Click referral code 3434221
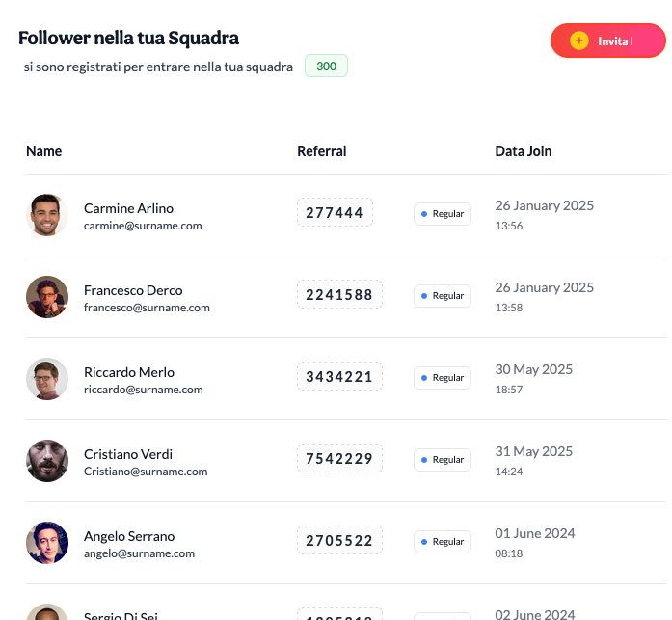672x620 pixels. tap(339, 376)
